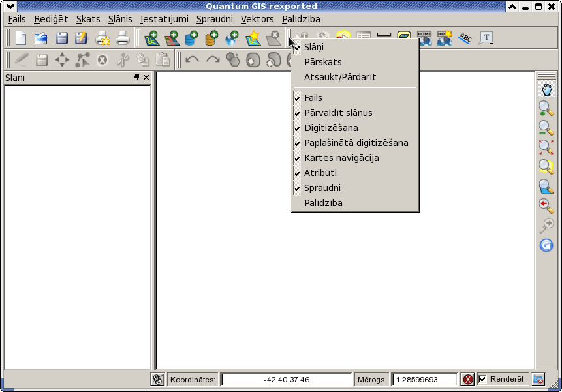Click the status bar projection status icon
The image size is (562, 392).
539,380
